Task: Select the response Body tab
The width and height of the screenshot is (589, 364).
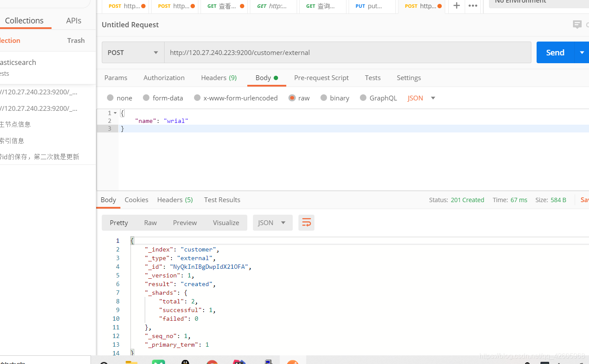Action: (108, 200)
